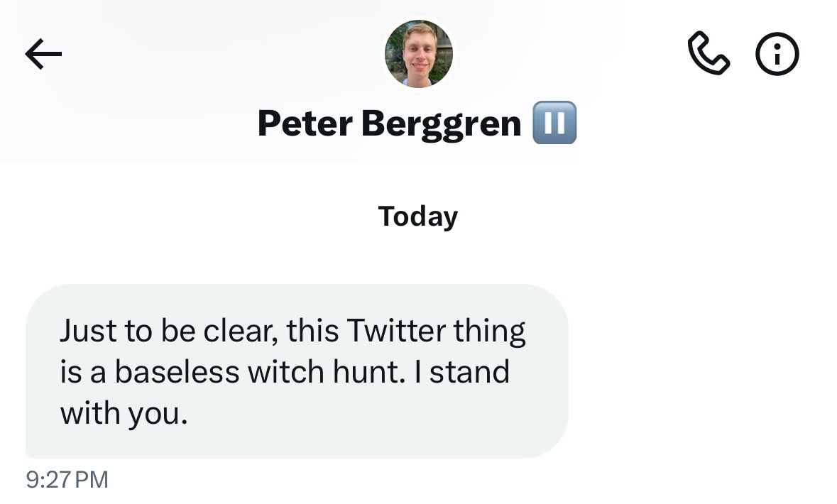Click the word Peter in the header
837x504 pixels.
tap(305, 124)
